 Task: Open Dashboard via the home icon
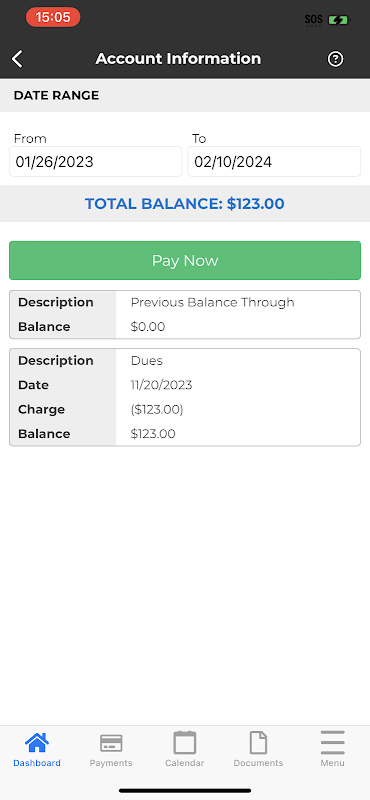click(37, 743)
